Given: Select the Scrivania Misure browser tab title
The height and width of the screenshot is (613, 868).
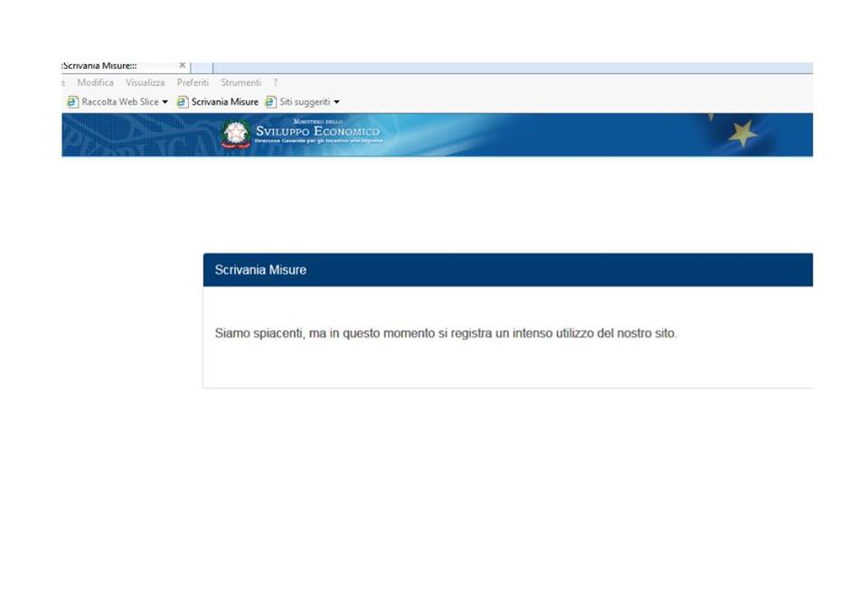Looking at the screenshot, I should click(x=99, y=65).
